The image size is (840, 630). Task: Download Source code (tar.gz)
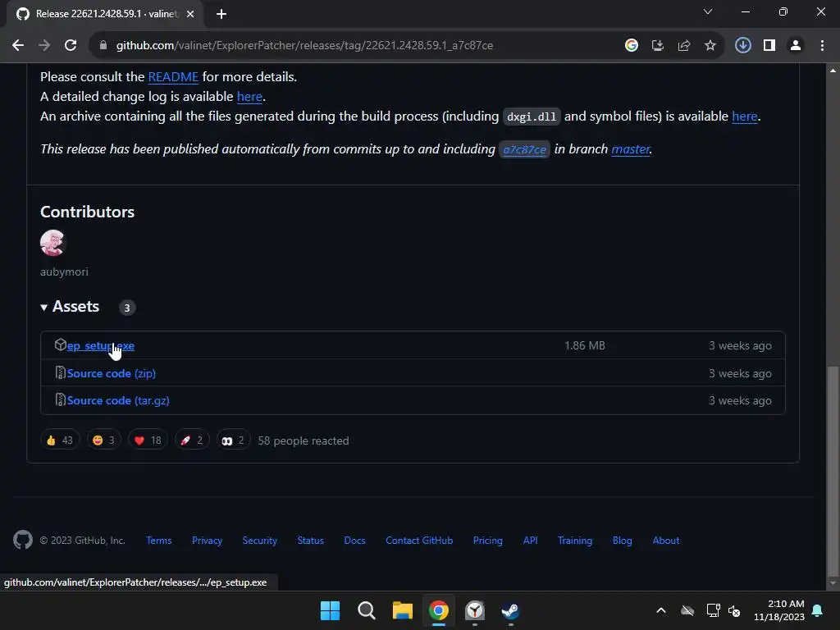(118, 400)
